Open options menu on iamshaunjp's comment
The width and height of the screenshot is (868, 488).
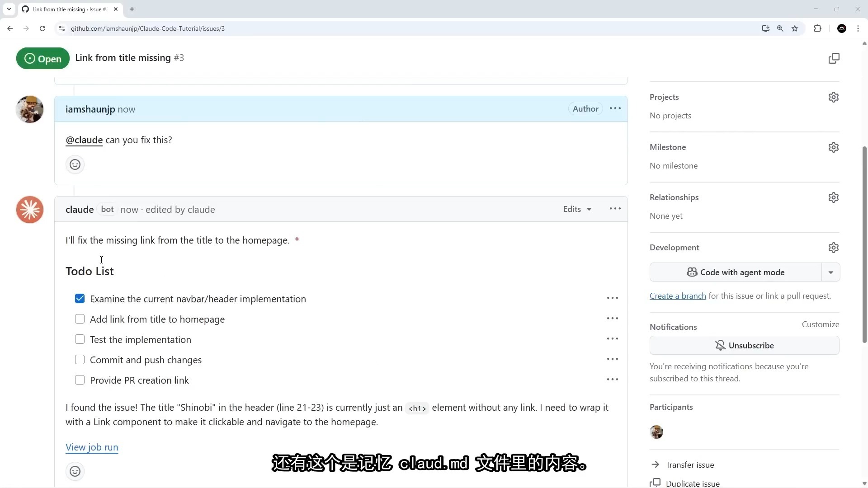click(x=615, y=108)
